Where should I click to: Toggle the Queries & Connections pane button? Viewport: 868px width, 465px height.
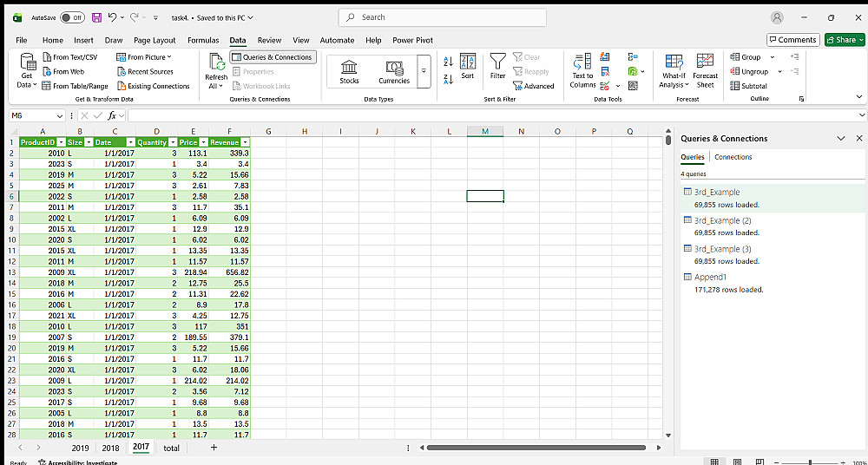click(273, 57)
